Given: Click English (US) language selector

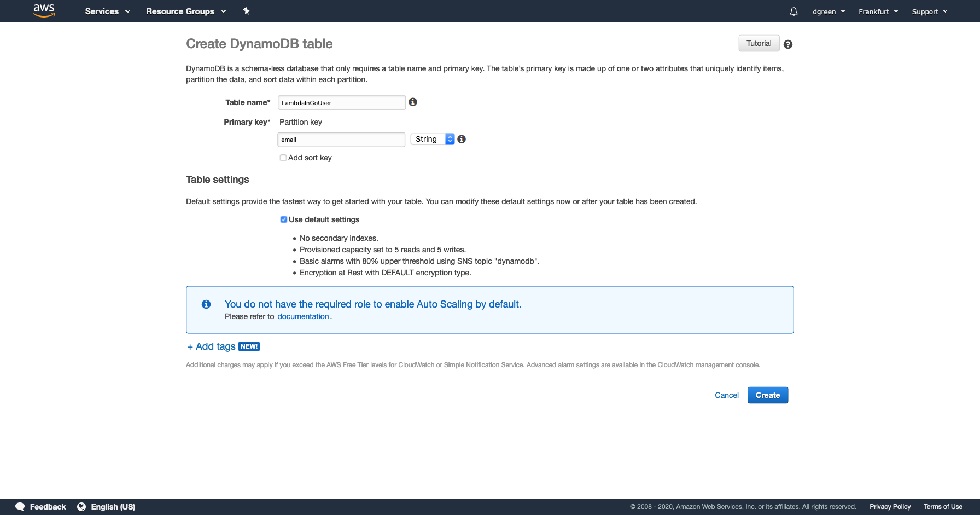Looking at the screenshot, I should (113, 507).
